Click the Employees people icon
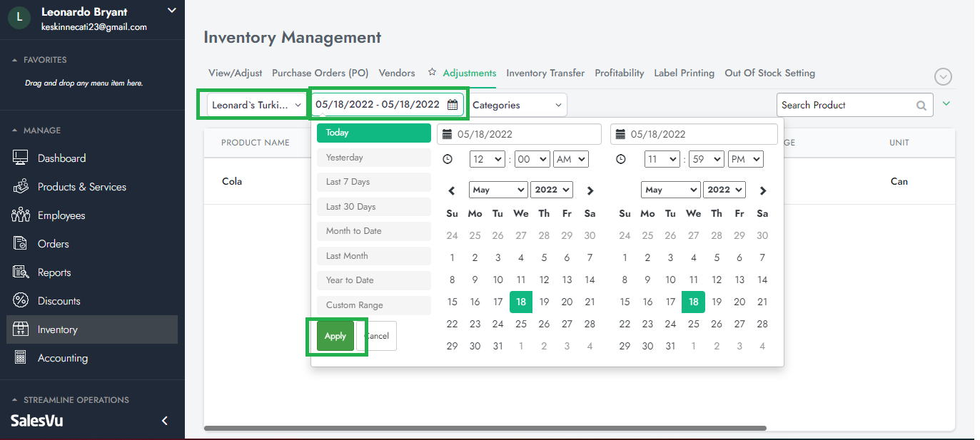The image size is (980, 440). tap(21, 215)
